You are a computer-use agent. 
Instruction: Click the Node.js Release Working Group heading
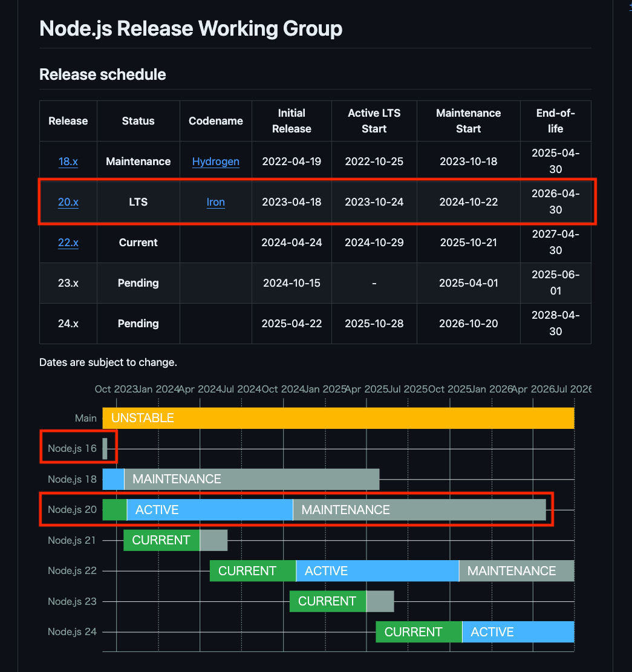point(191,28)
